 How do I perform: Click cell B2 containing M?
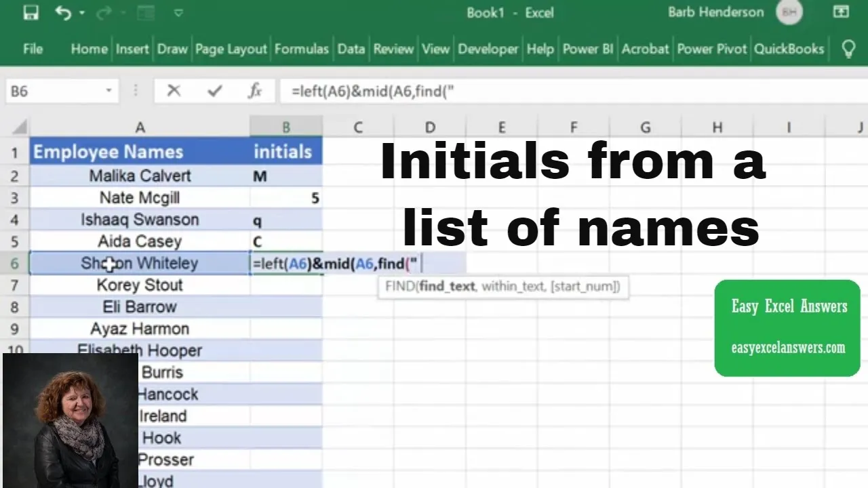click(286, 176)
